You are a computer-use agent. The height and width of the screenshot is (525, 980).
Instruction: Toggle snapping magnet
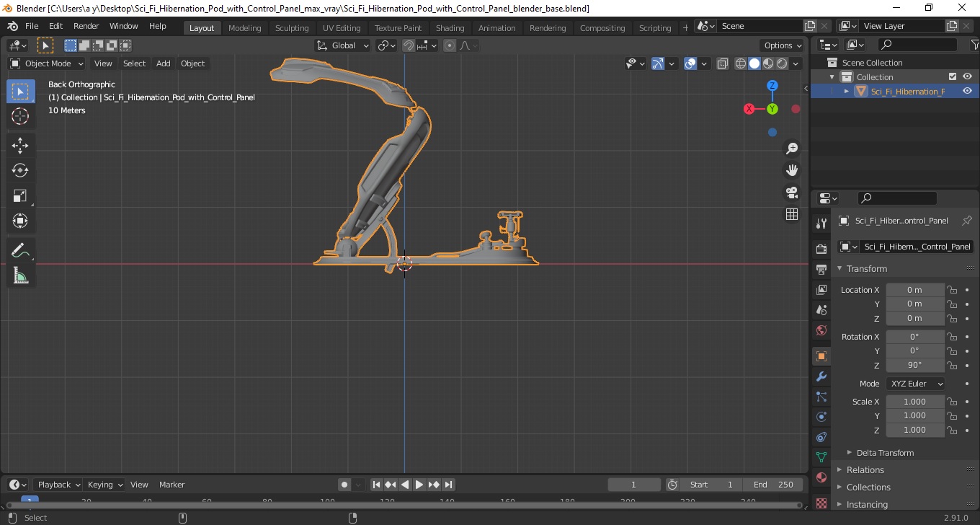pyautogui.click(x=409, y=45)
